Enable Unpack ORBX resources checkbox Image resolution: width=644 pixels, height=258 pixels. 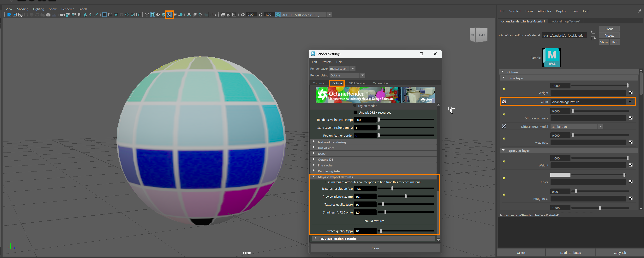pyautogui.click(x=355, y=112)
